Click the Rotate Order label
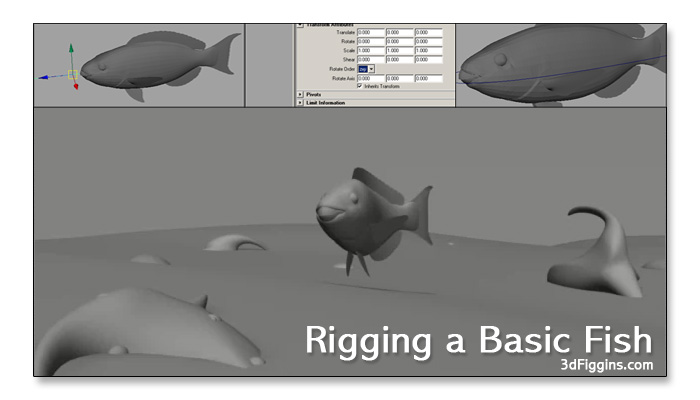The image size is (700, 400). click(x=342, y=69)
